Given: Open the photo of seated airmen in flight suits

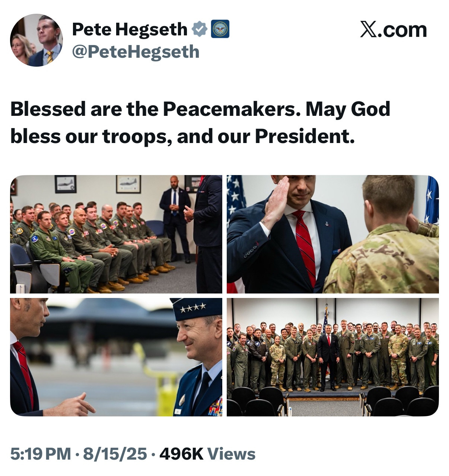Looking at the screenshot, I should point(116,234).
